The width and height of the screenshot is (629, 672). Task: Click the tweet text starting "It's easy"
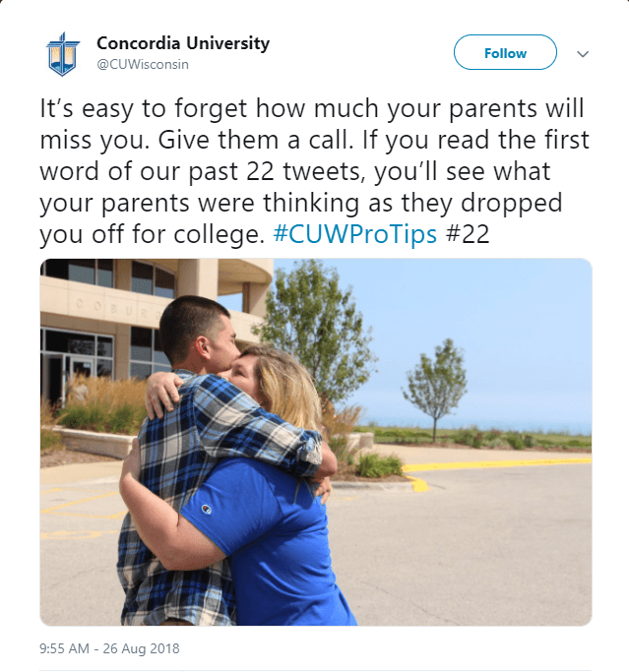click(x=314, y=171)
